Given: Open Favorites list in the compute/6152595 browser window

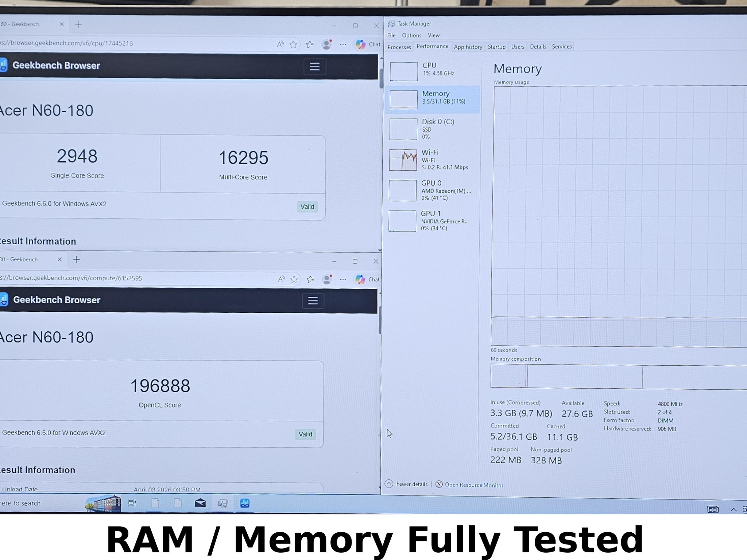Looking at the screenshot, I should 310,279.
